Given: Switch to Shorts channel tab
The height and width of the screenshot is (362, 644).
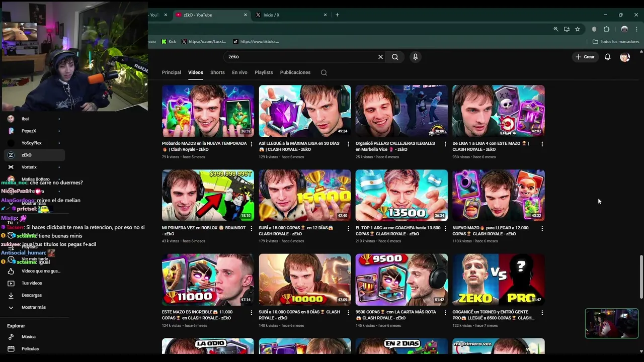Looking at the screenshot, I should coord(217,72).
